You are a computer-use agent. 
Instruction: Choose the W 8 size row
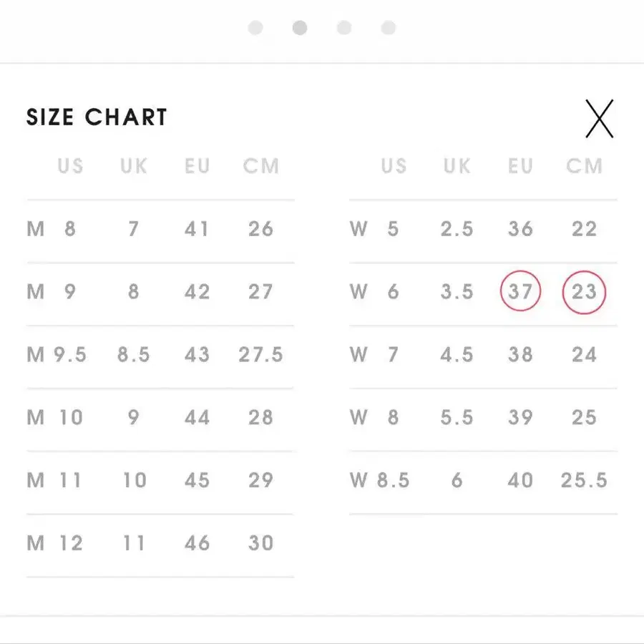point(483,418)
